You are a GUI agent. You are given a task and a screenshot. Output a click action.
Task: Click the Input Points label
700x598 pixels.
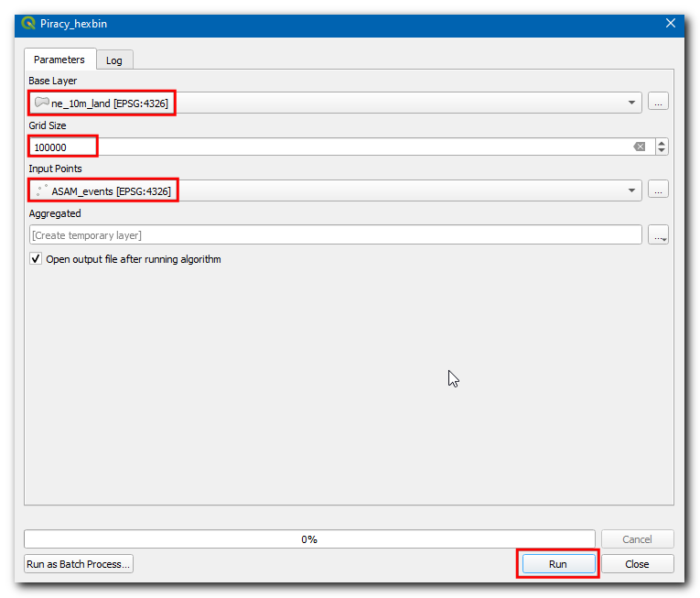pos(55,169)
